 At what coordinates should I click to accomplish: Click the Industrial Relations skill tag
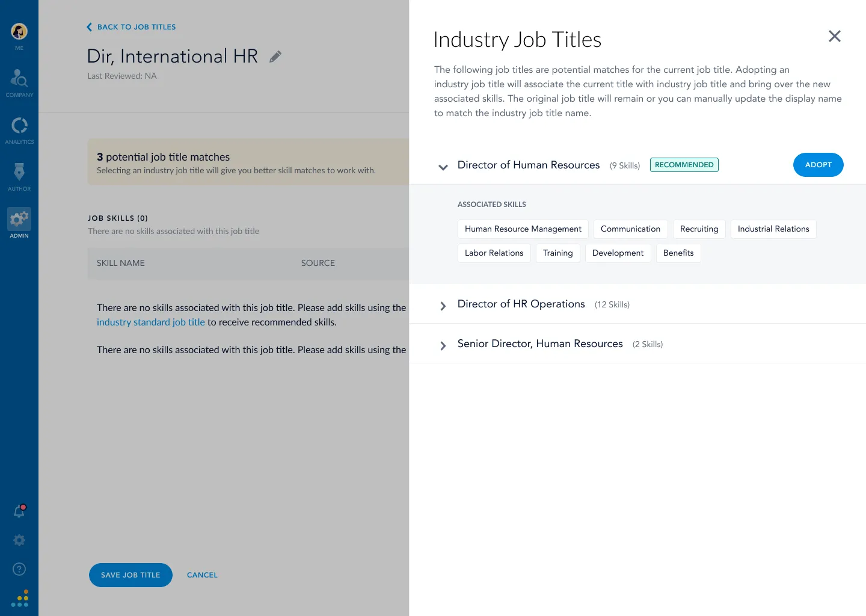(x=773, y=229)
